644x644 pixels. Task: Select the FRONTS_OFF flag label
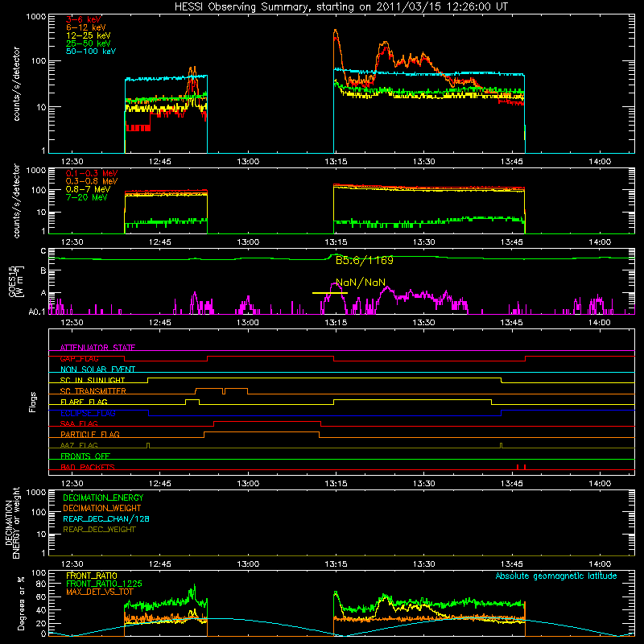(x=85, y=456)
